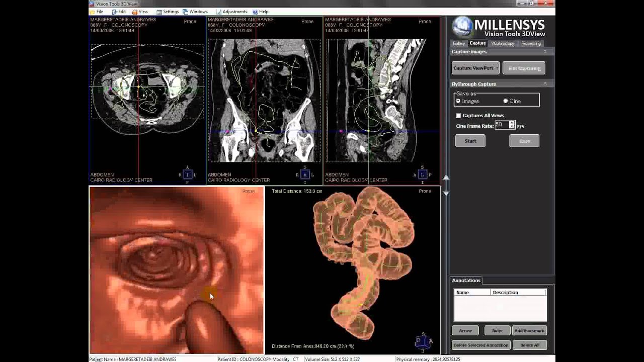The height and width of the screenshot is (362, 644).
Task: Click the up arrow on panel splitter
Action: 446,178
